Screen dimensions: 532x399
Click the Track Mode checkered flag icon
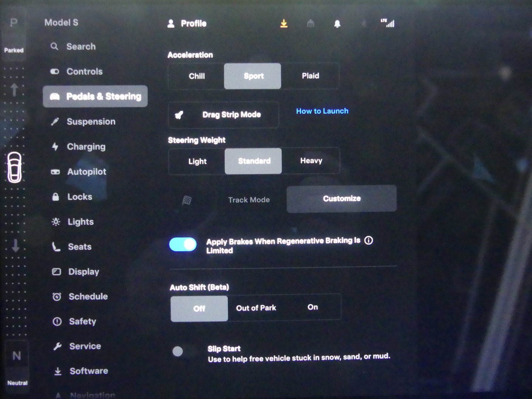point(187,200)
